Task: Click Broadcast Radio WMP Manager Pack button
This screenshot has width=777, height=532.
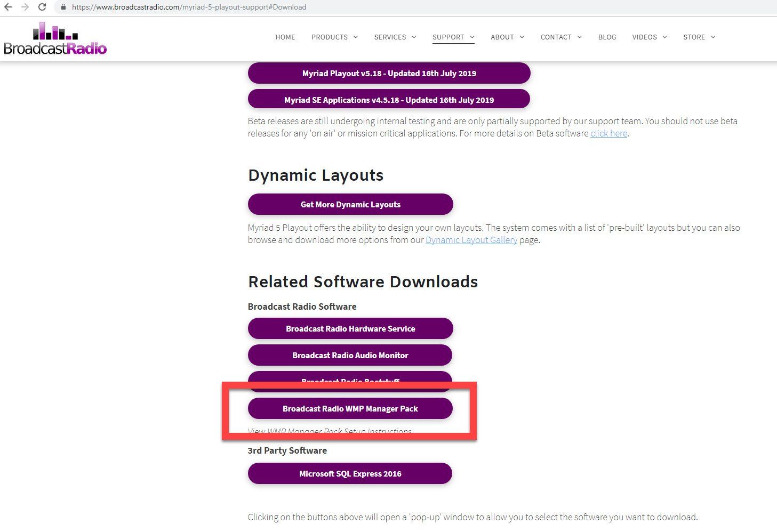Action: click(350, 408)
